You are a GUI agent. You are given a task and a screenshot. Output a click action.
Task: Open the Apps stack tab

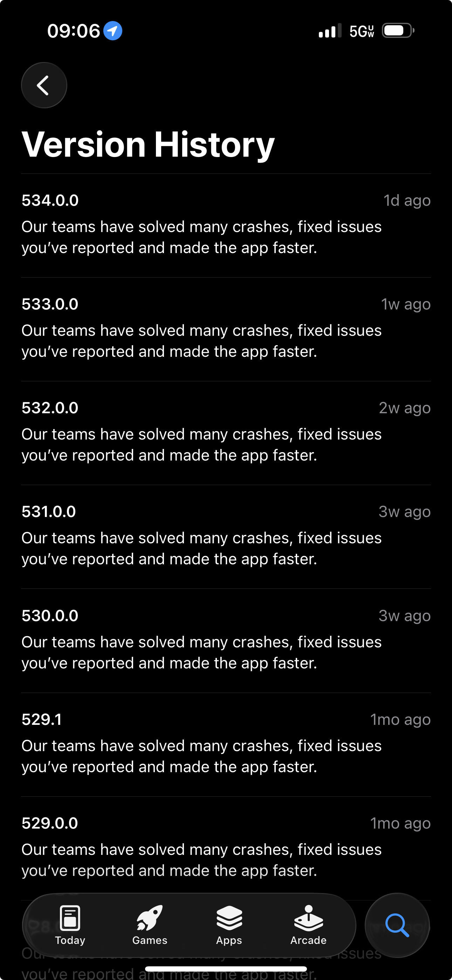pyautogui.click(x=229, y=925)
